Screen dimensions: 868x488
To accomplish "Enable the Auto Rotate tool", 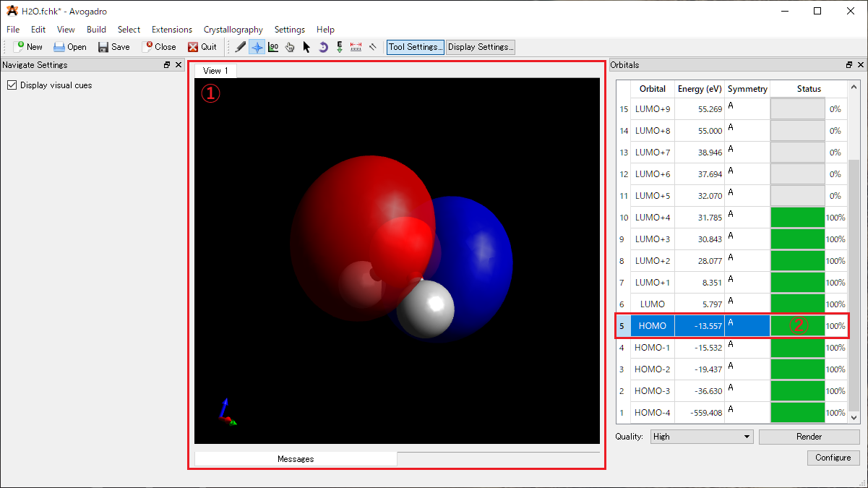I will [x=323, y=46].
